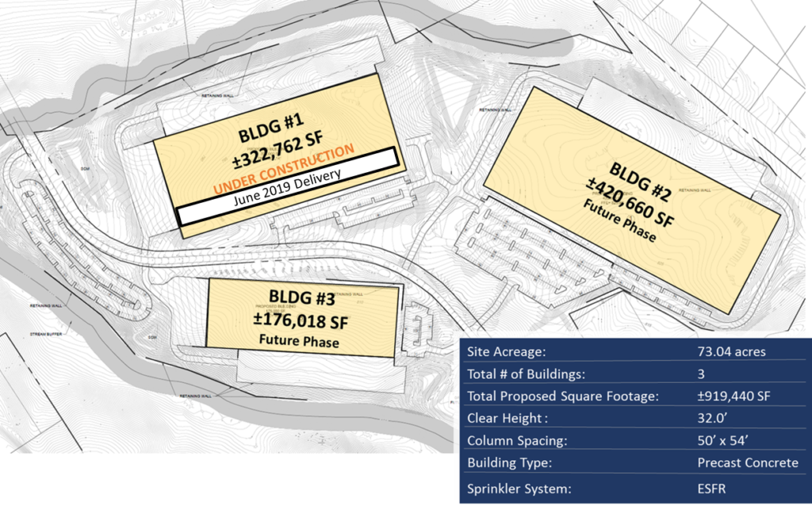The height and width of the screenshot is (506, 812).
Task: Click the 'Total # of Buildings:' label
Action: point(527,374)
